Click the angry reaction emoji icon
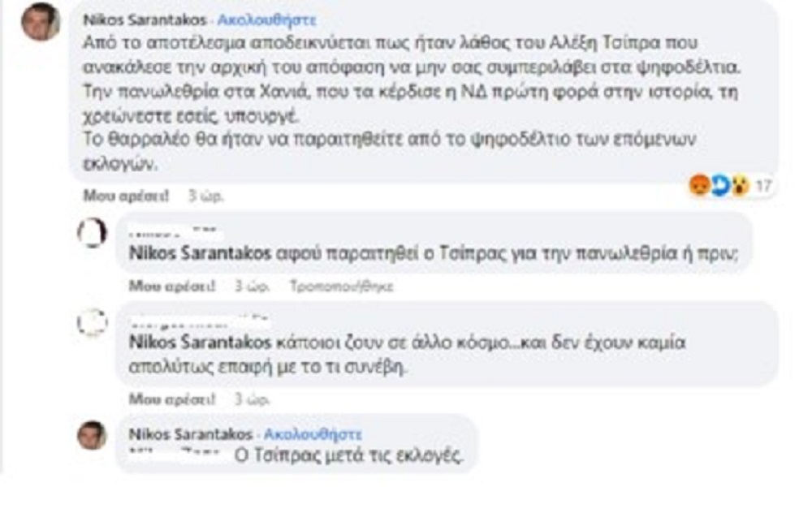 pos(698,187)
